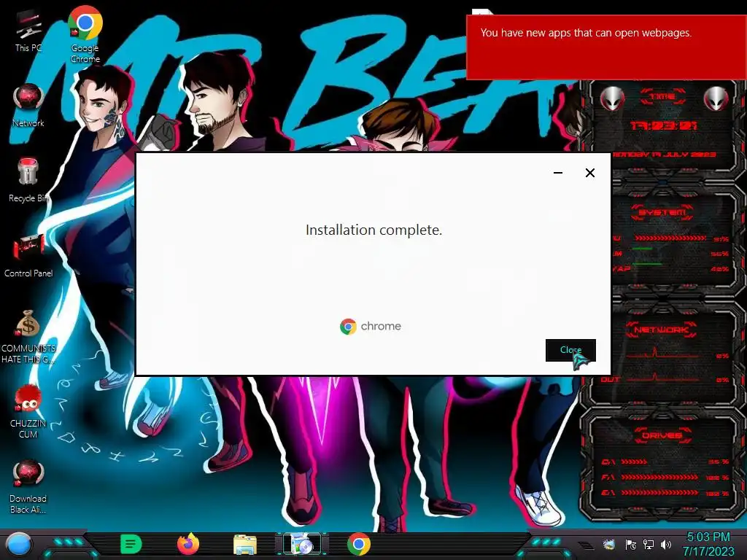The image size is (747, 560).
Task: Open the Action Center flag tray icon
Action: pos(631,545)
